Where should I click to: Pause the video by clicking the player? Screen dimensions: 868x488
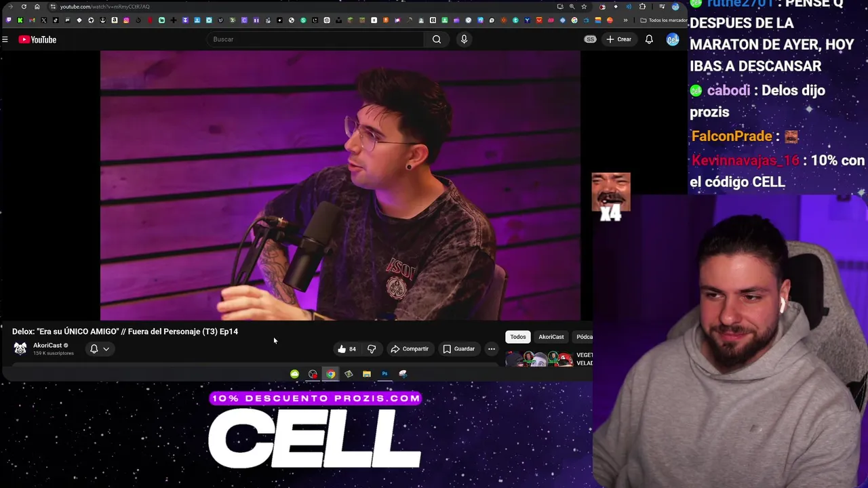pyautogui.click(x=340, y=185)
